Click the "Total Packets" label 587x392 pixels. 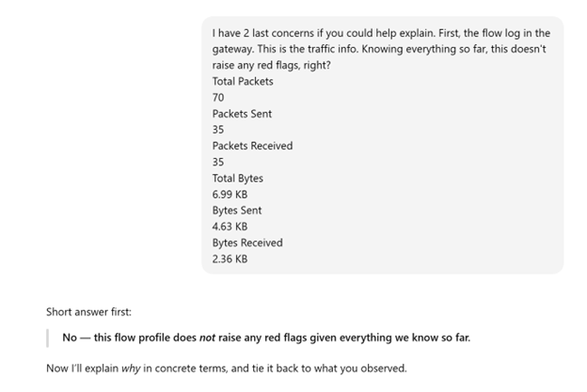tap(243, 81)
